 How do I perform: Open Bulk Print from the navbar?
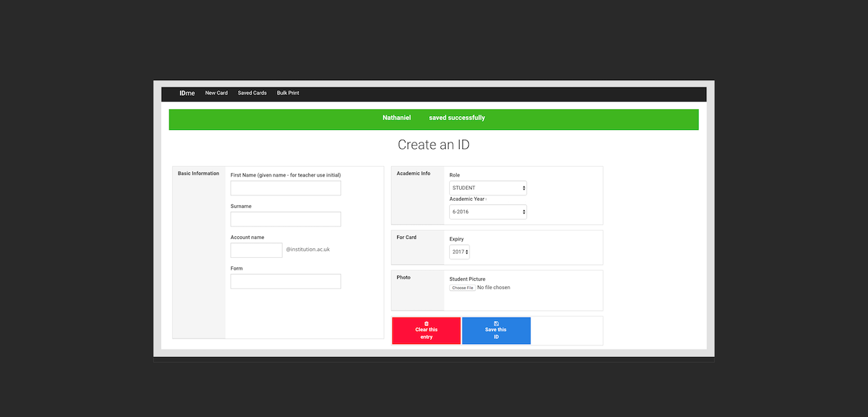point(287,93)
